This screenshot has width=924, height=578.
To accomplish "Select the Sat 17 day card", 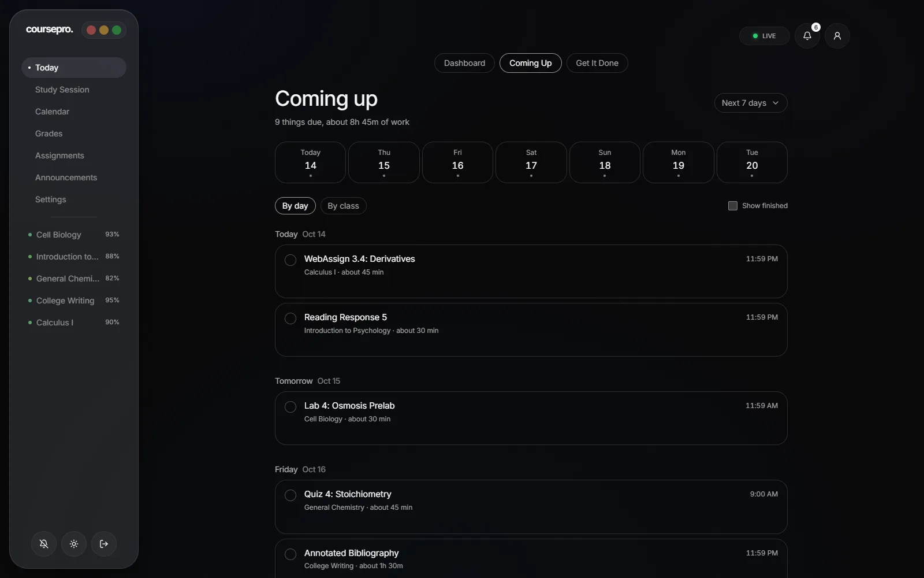I will tap(531, 162).
